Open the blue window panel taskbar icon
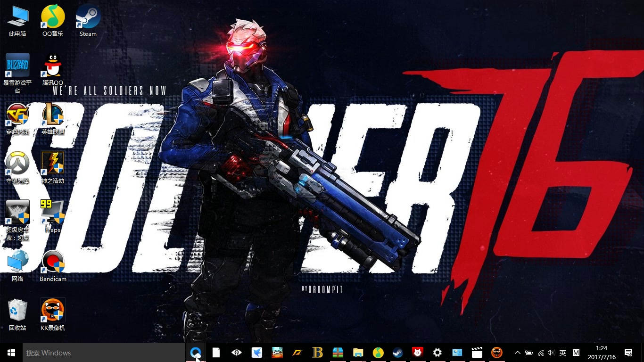644x362 pixels. [x=457, y=353]
